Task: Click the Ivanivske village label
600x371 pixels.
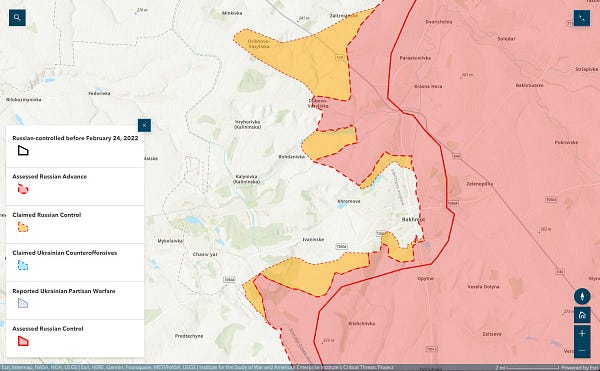Action: coord(313,239)
